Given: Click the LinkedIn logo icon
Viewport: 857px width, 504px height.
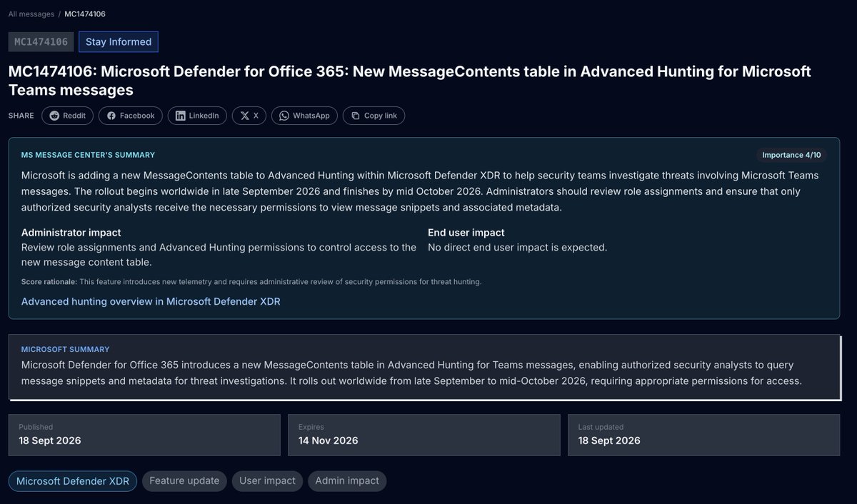Looking at the screenshot, I should click(x=181, y=116).
